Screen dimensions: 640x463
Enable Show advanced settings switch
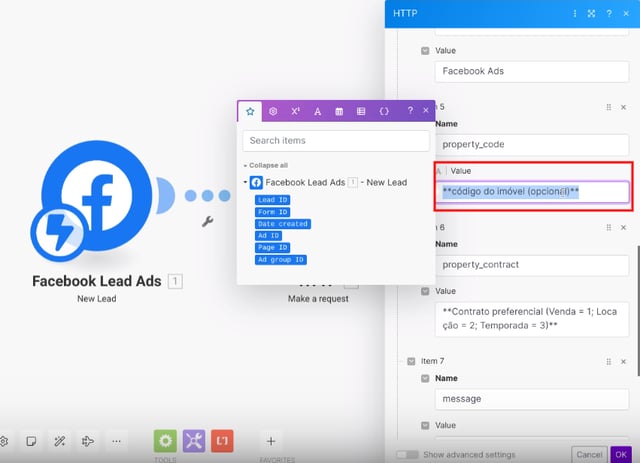(x=407, y=454)
